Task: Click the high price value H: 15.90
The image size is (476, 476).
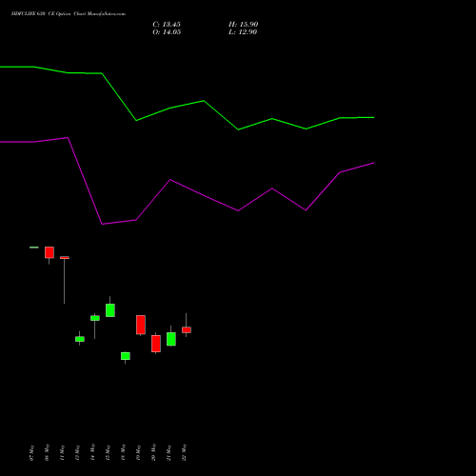Action: coord(243,25)
